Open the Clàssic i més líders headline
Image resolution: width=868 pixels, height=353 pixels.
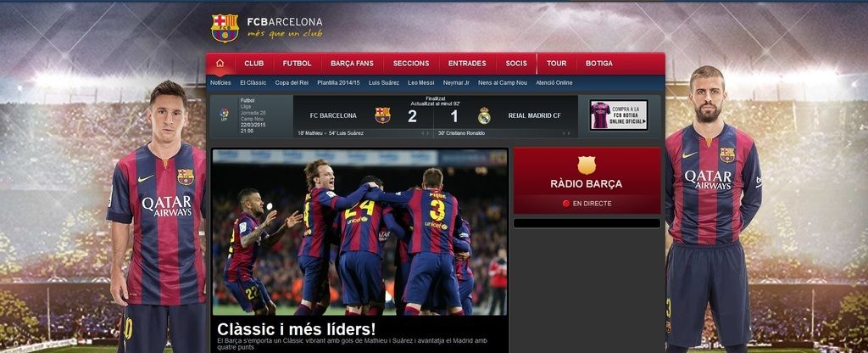click(x=296, y=328)
